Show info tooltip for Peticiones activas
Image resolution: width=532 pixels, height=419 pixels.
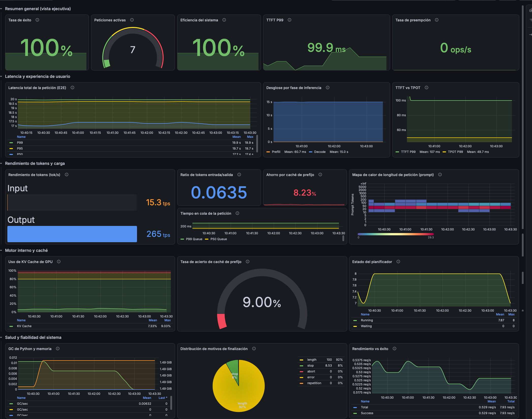point(132,20)
